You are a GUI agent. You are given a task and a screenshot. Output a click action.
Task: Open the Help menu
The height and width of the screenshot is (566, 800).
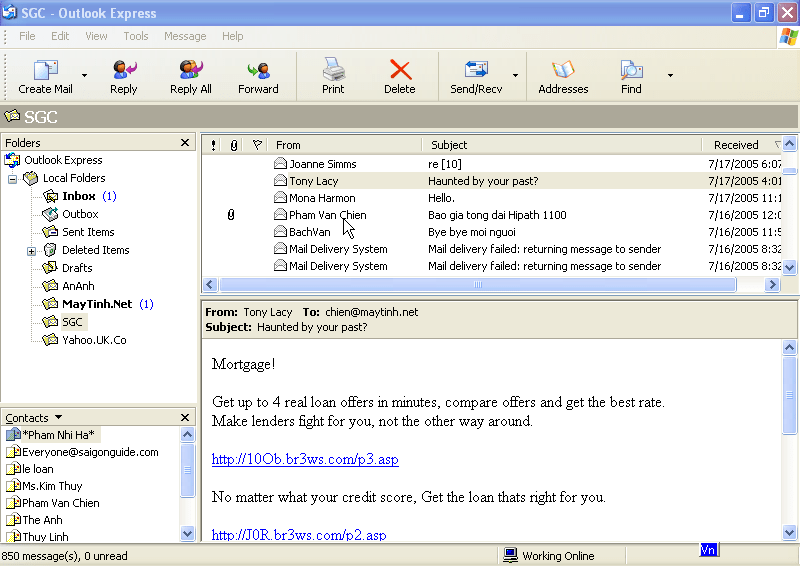tap(232, 36)
